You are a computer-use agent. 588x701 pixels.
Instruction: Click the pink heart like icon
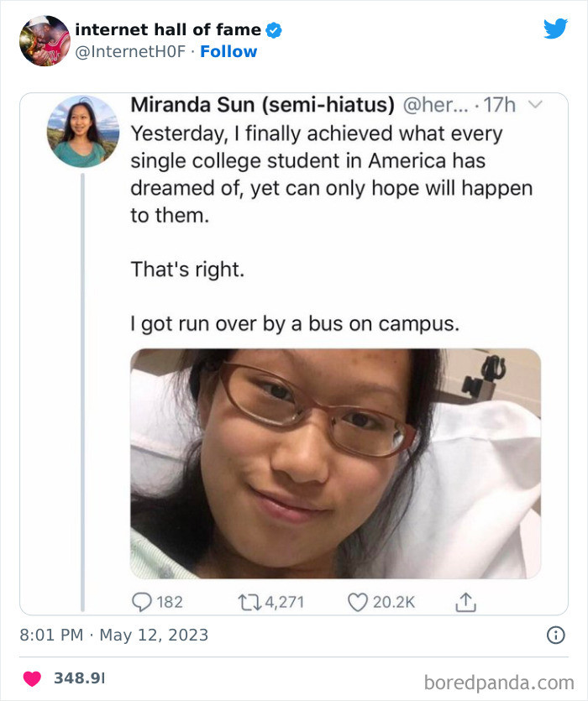(x=32, y=677)
